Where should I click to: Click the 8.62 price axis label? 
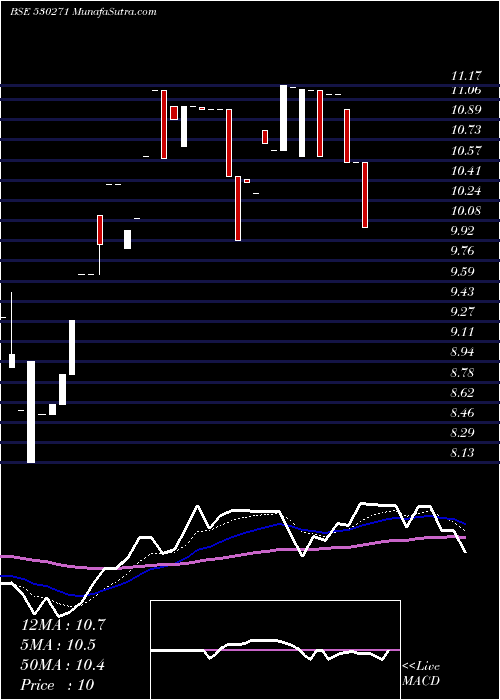462,393
